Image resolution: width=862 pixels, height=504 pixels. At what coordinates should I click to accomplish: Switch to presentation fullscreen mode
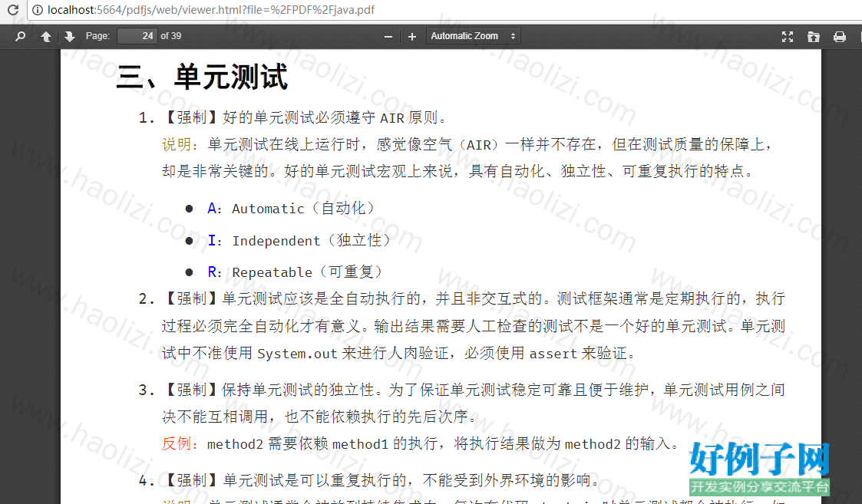788,37
